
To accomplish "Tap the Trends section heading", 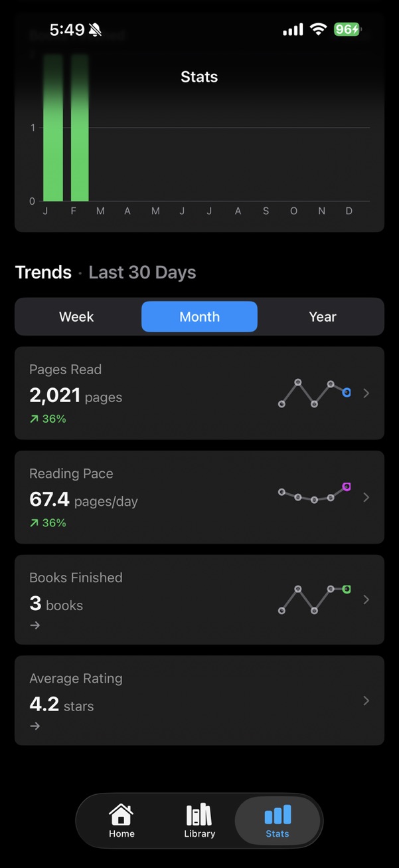I will (43, 272).
